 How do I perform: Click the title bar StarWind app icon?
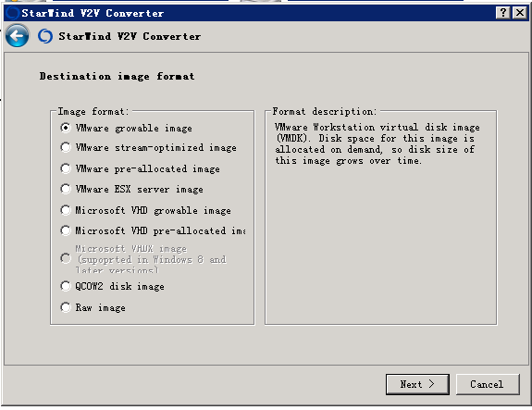13,13
